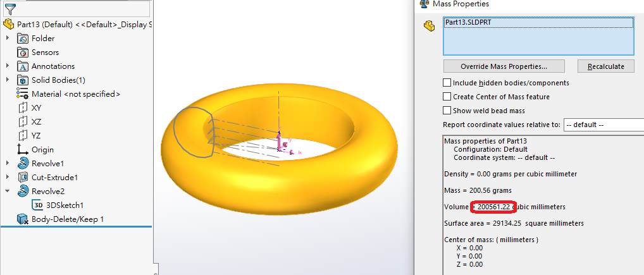The image size is (644, 275).
Task: Expand the Folder tree node
Action: point(8,38)
